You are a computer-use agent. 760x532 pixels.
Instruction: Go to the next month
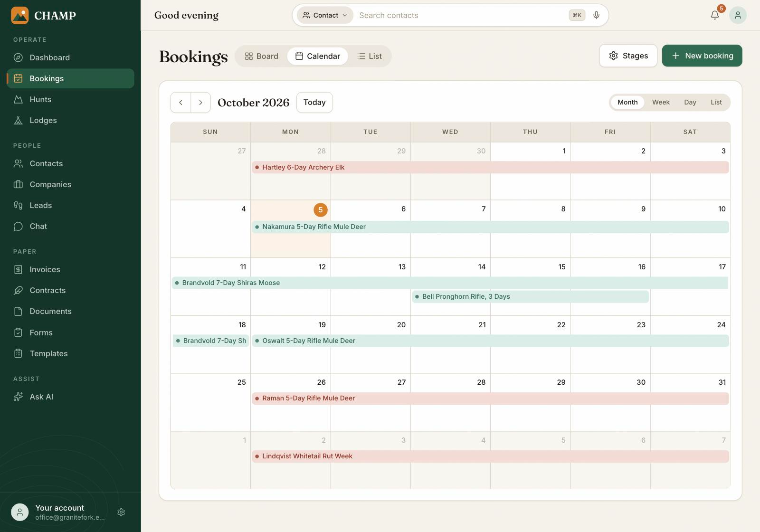click(200, 102)
